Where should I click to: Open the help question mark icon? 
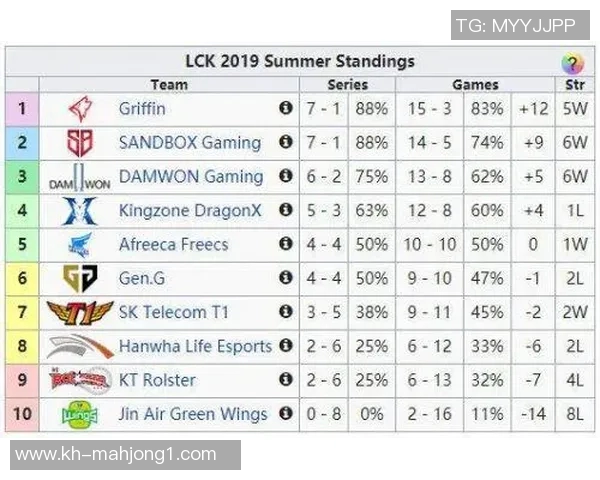tap(572, 64)
